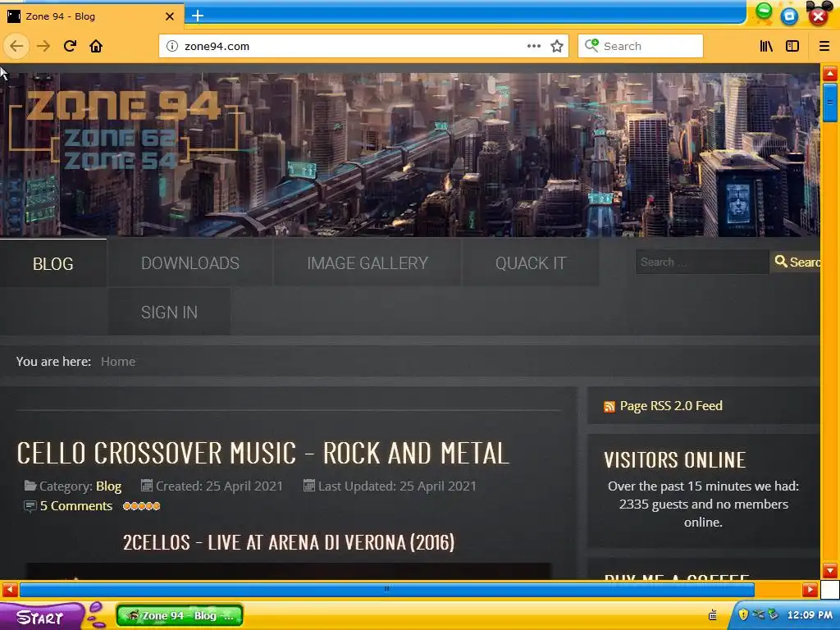Bookmark this page with the star icon
This screenshot has height=630, width=840.
[557, 46]
